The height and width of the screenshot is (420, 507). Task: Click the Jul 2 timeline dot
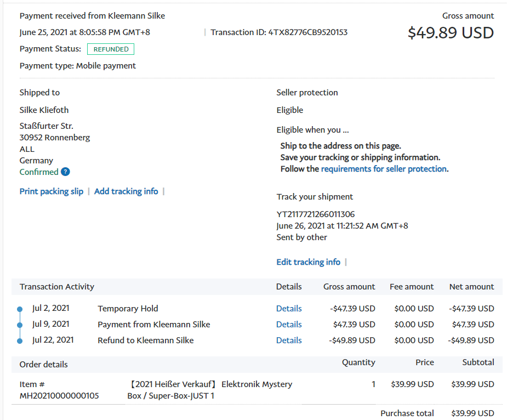[20, 309]
